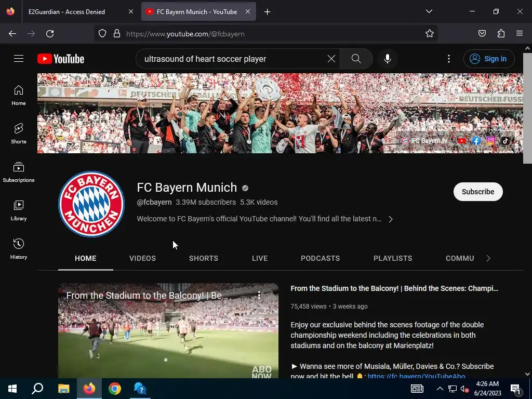Screen dimensions: 532x399
Task: Click the FC Bayern München channel avatar
Action: (91, 204)
